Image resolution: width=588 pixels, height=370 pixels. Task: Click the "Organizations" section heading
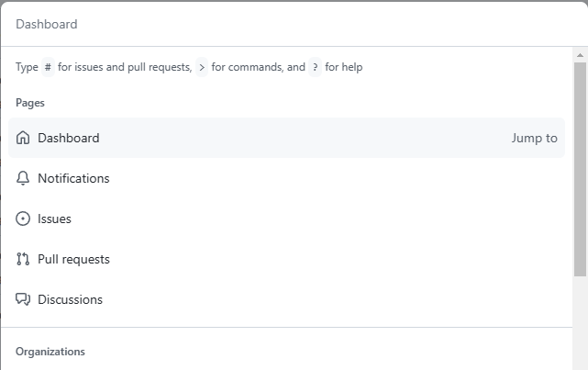(50, 352)
